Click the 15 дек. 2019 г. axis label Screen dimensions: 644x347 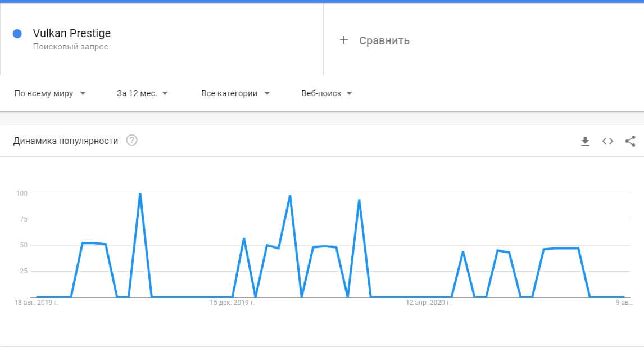[x=232, y=303]
